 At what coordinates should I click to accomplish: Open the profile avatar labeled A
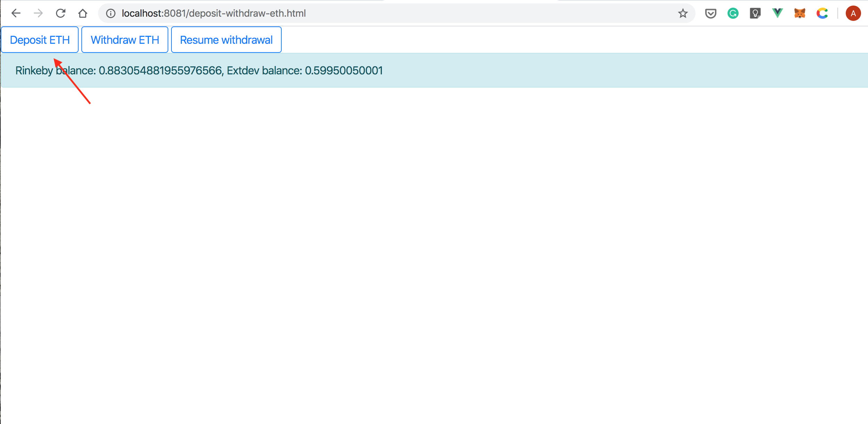(853, 13)
